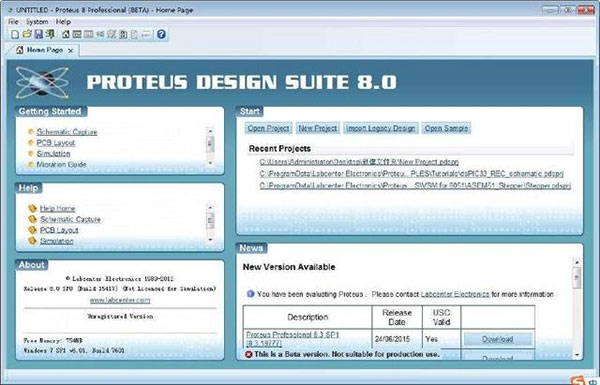Click the Getting Started list scroll-down arrow
The height and width of the screenshot is (385, 600).
pyautogui.click(x=210, y=163)
